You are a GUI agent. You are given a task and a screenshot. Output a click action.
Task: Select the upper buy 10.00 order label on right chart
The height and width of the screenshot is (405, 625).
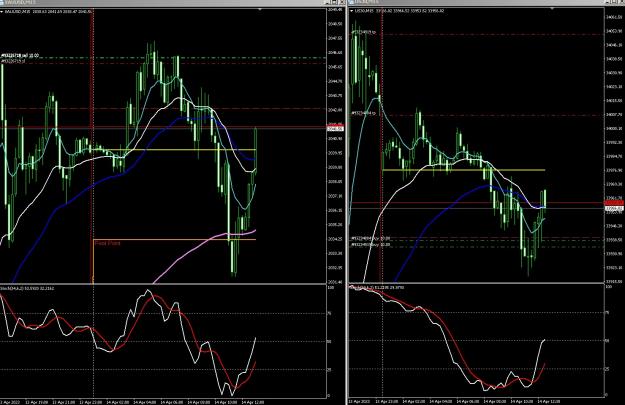point(370,238)
